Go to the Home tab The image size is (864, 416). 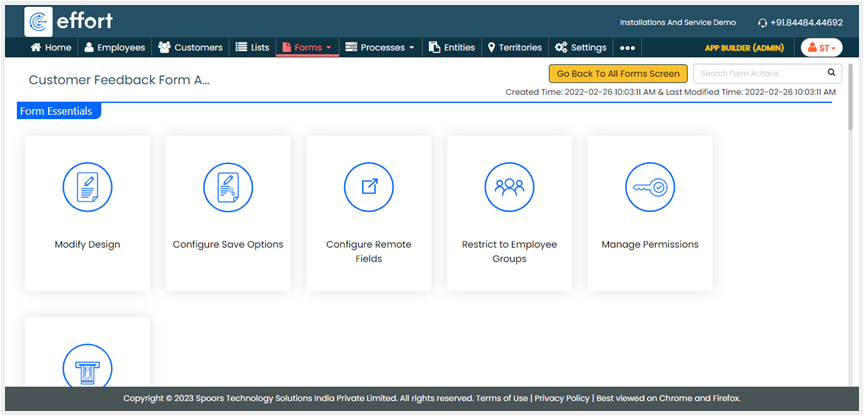click(x=51, y=47)
